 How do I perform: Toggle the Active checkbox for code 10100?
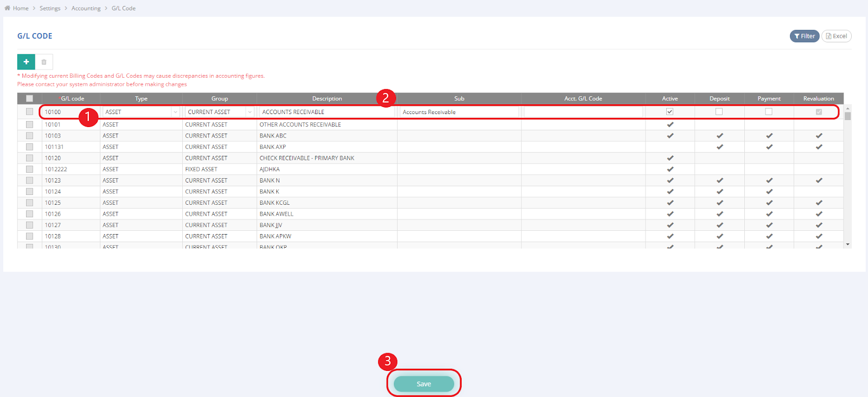669,112
